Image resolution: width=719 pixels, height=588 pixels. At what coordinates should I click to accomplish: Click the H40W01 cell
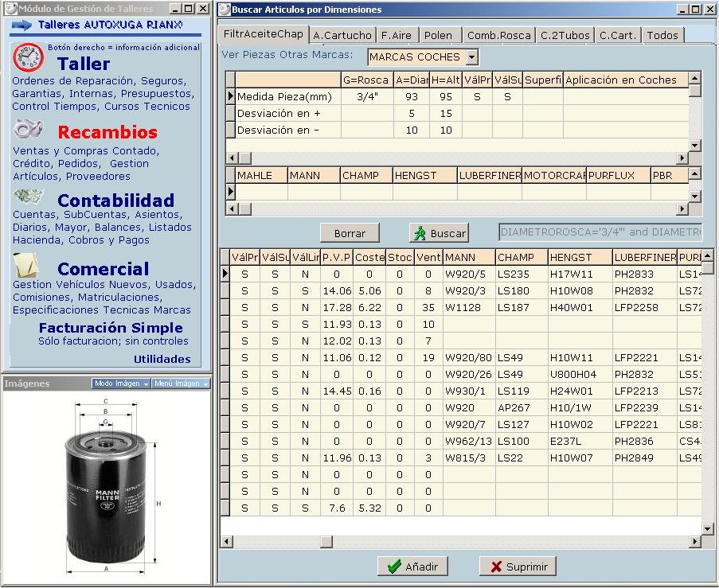(x=580, y=307)
